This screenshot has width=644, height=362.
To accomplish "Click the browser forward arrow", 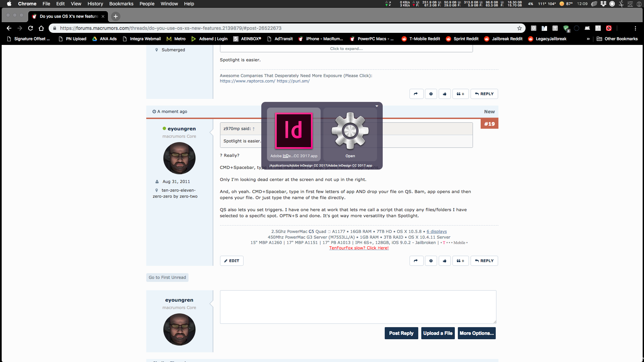I will (x=20, y=28).
